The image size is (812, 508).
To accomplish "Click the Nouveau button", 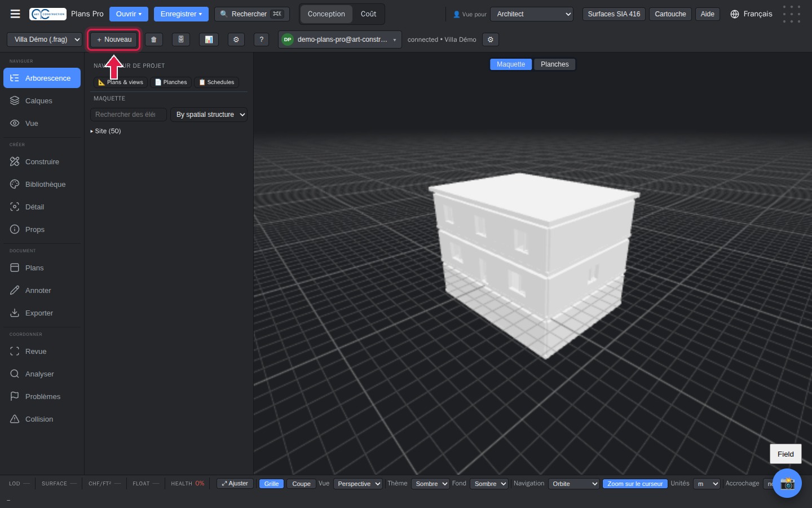I will pyautogui.click(x=114, y=40).
